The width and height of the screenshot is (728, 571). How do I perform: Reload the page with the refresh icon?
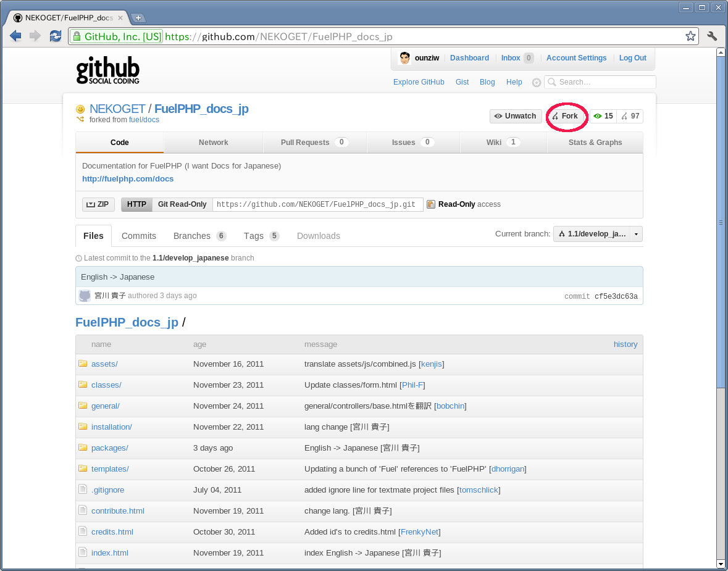point(56,36)
